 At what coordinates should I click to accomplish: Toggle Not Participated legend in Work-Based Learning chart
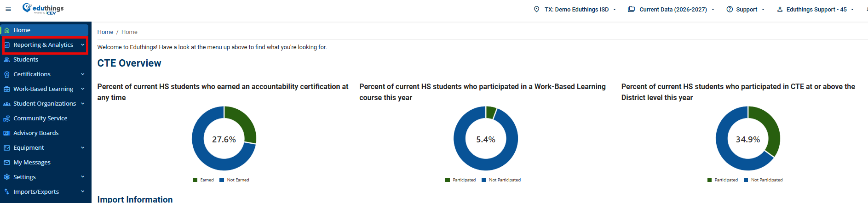[x=501, y=180]
